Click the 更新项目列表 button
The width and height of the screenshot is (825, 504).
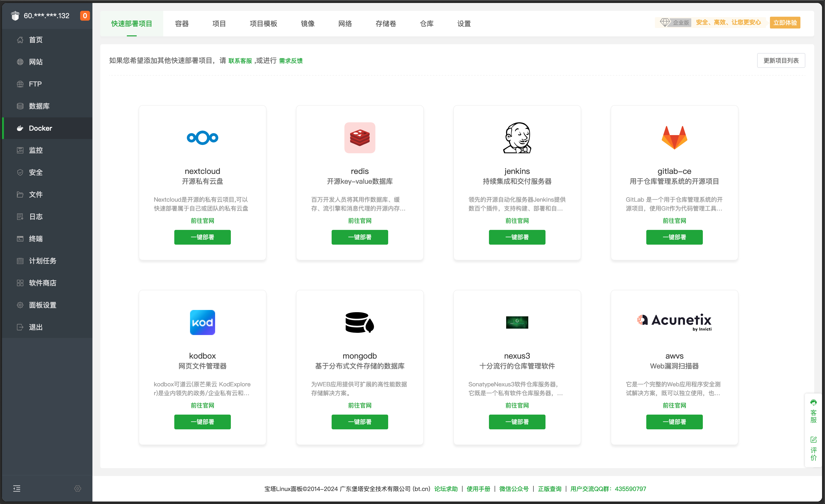coord(781,60)
